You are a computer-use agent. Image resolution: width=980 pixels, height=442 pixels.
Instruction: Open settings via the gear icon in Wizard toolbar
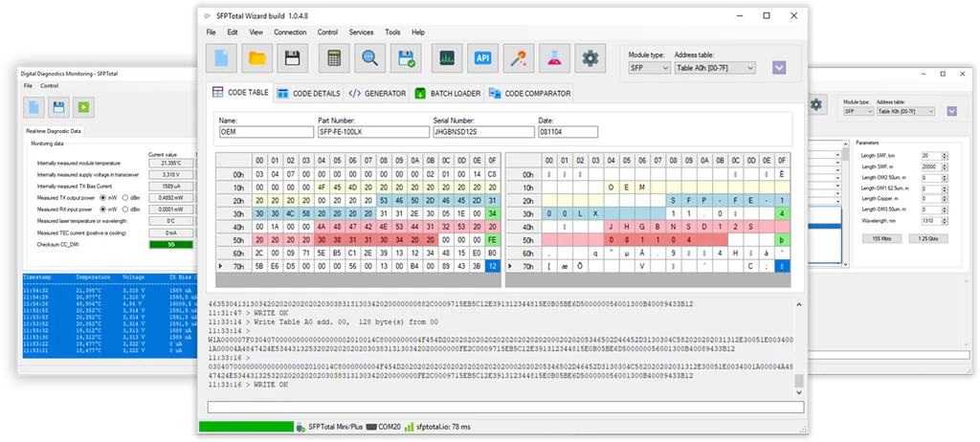point(590,58)
